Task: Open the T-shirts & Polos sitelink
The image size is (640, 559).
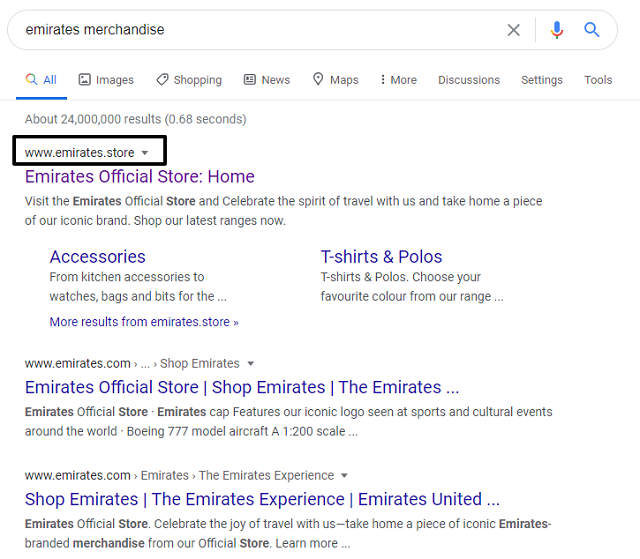Action: 381,257
